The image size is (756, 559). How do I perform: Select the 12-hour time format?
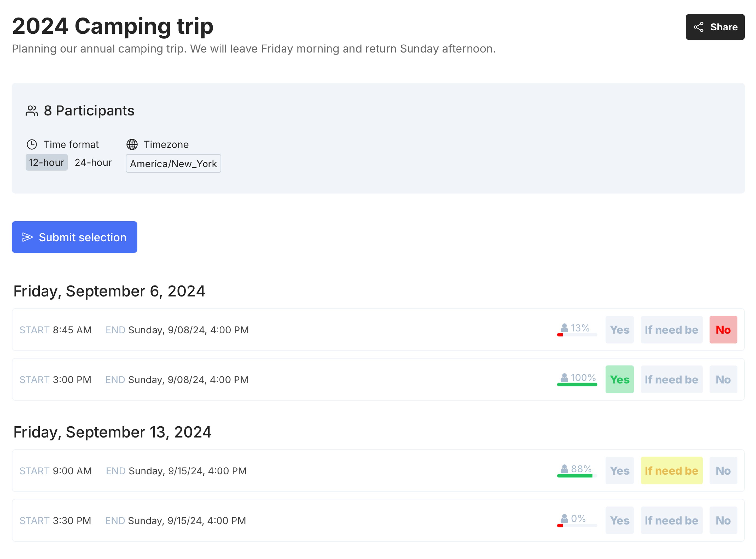(x=46, y=162)
